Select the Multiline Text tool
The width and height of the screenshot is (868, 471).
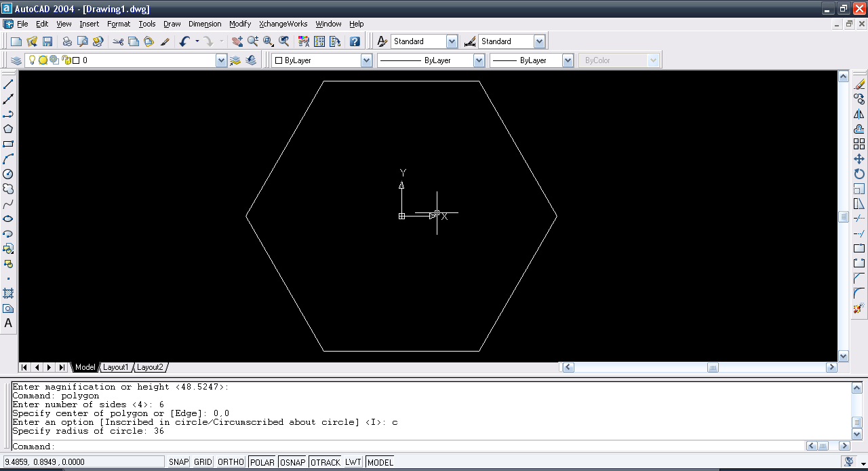tap(8, 323)
